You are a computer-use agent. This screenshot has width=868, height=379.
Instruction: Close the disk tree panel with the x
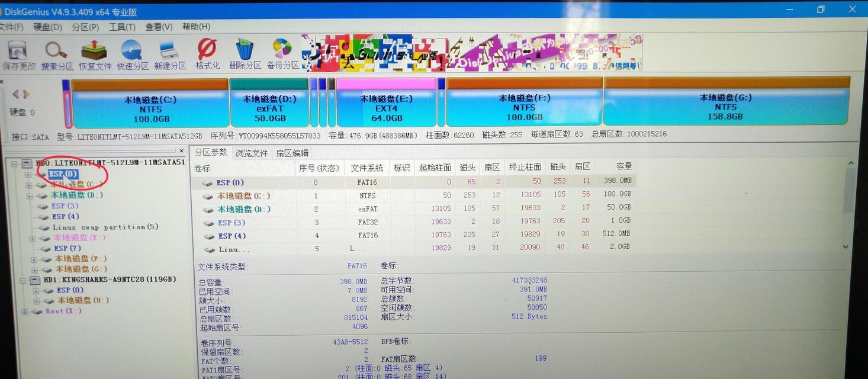(x=182, y=151)
